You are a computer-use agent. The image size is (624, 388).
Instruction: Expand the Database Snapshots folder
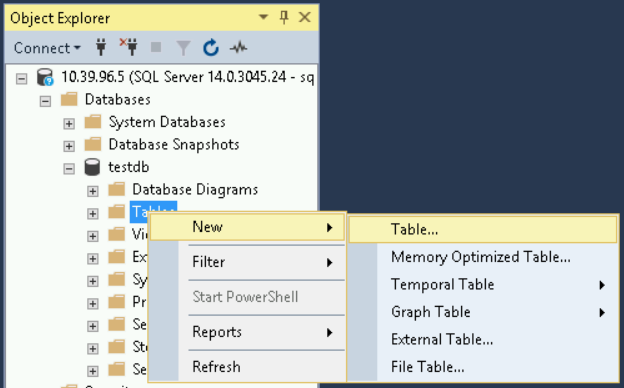tap(69, 146)
